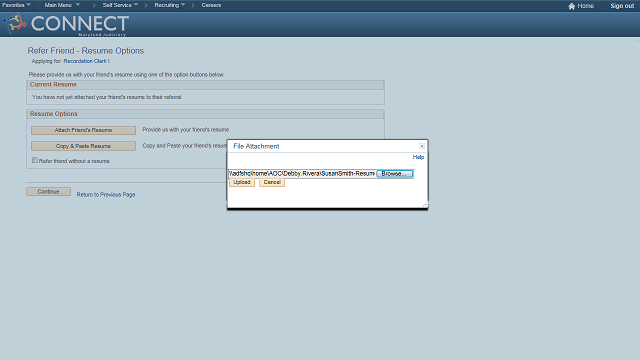Click the dialog resize handle corner
Screen dimensions: 640x360
tap(425, 205)
